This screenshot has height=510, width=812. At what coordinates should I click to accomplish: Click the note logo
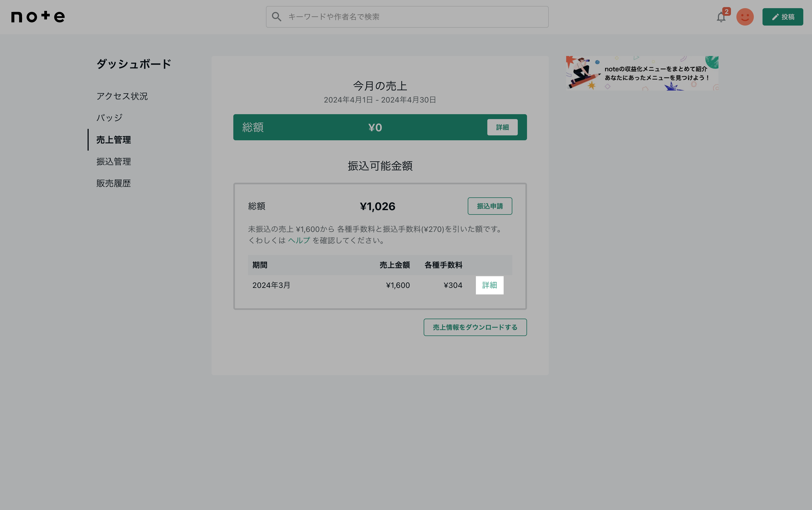point(38,17)
